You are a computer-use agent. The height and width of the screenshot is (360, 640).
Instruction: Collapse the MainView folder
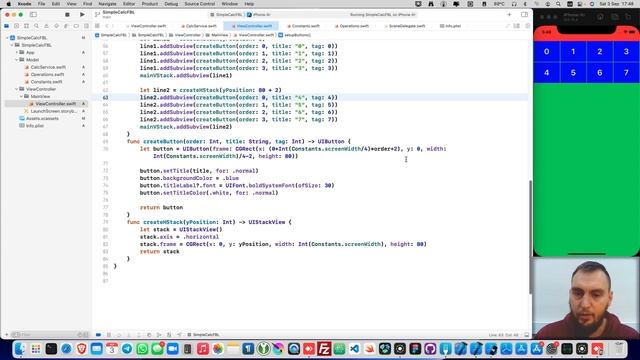(x=21, y=96)
